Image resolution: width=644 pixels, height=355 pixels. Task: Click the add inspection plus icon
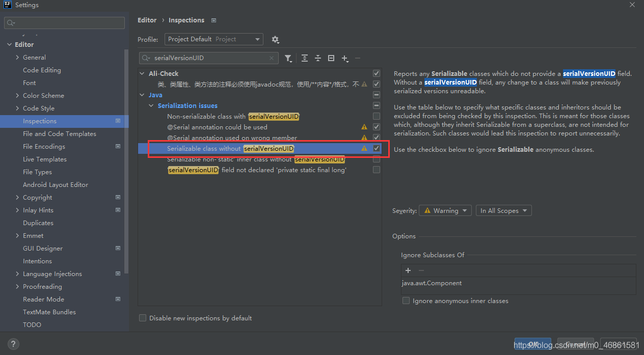click(x=345, y=58)
